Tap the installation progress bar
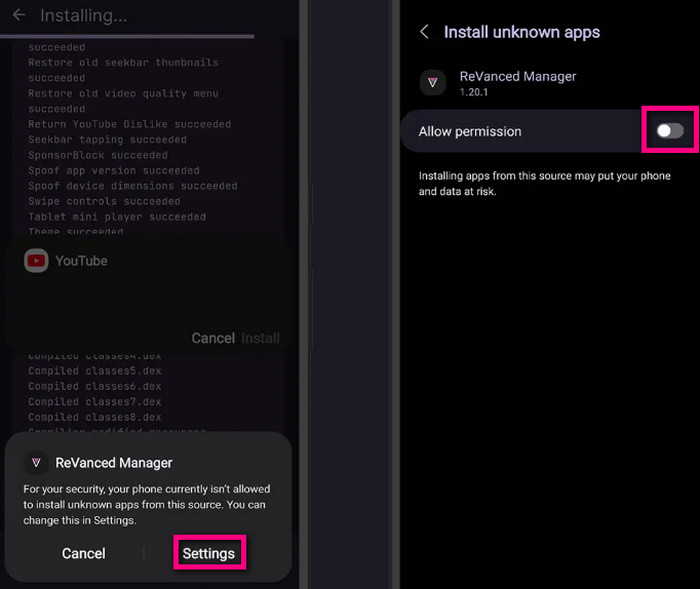Image resolution: width=700 pixels, height=589 pixels. [127, 36]
